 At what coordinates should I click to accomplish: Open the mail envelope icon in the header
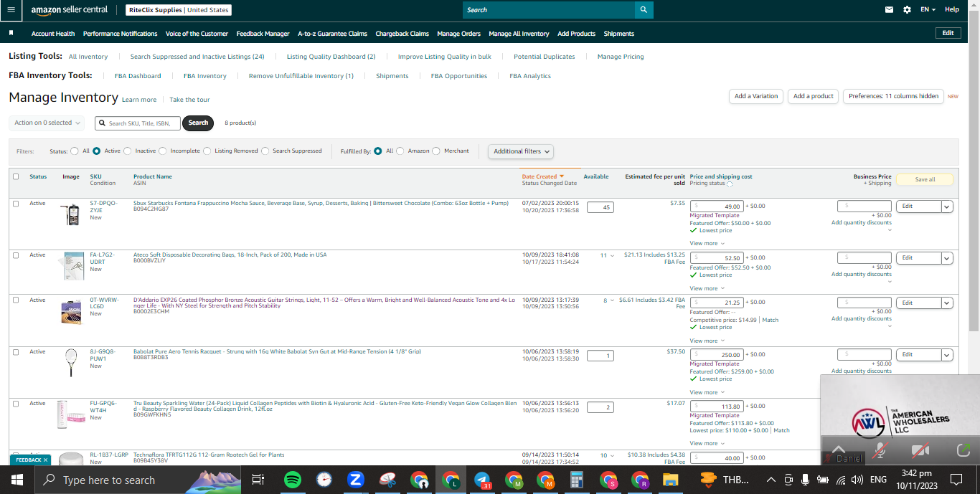pos(890,10)
